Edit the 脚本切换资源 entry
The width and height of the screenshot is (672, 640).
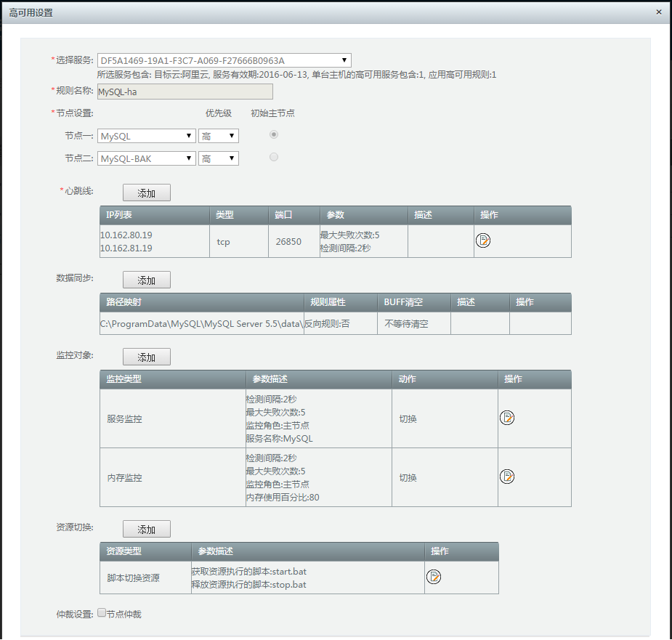coord(434,577)
